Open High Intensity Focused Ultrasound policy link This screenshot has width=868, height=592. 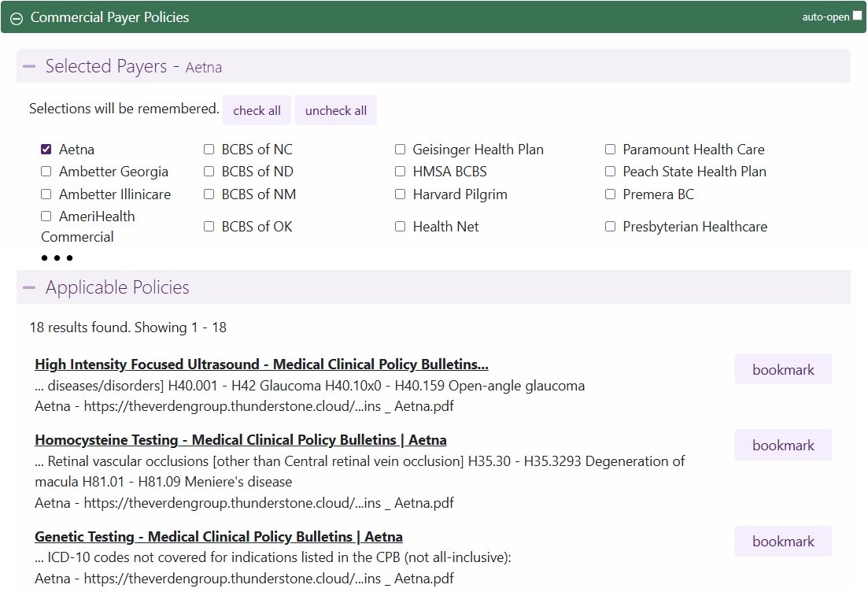tap(261, 364)
